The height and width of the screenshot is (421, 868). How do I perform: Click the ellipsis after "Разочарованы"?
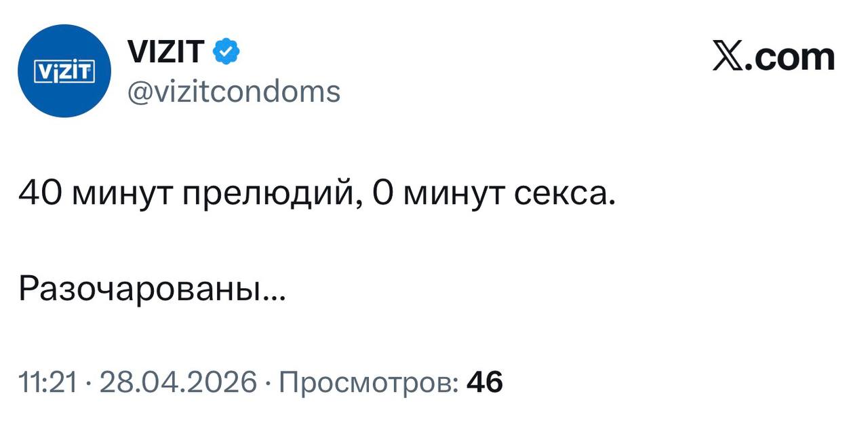click(273, 297)
